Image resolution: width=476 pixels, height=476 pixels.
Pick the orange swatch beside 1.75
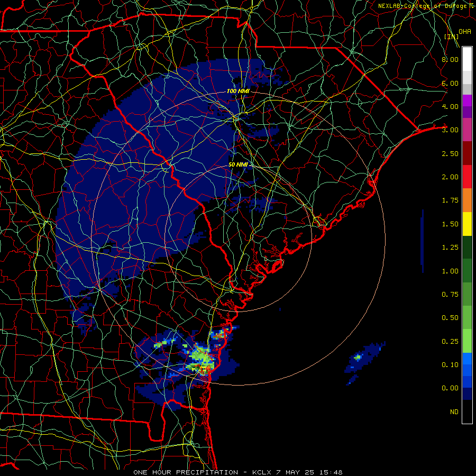[467, 200]
